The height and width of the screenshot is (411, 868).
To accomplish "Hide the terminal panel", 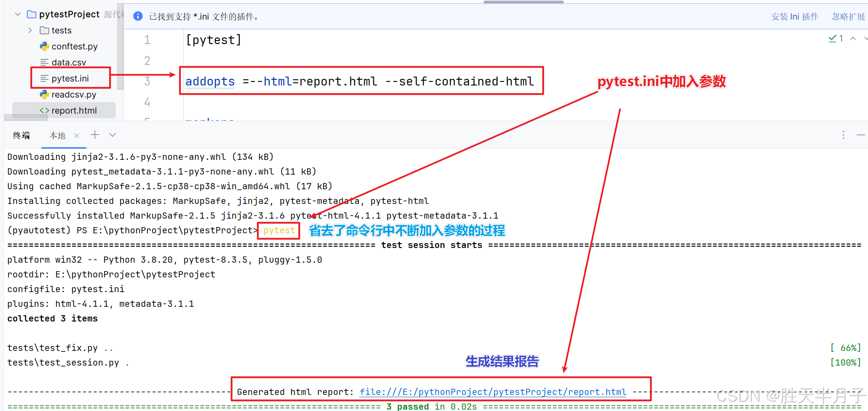I will pos(861,135).
